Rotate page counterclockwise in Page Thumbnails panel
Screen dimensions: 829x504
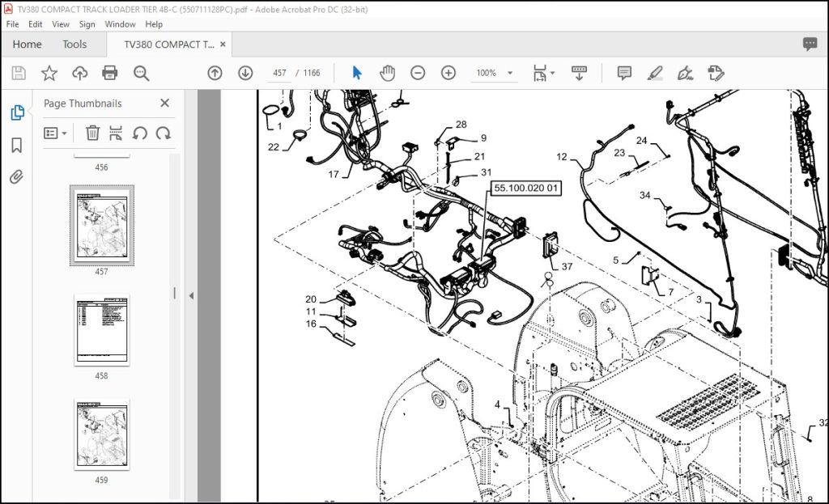point(139,133)
